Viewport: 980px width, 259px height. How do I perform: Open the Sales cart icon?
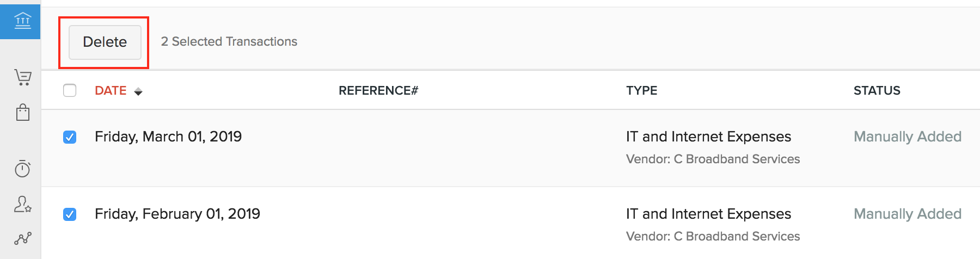coord(23,77)
